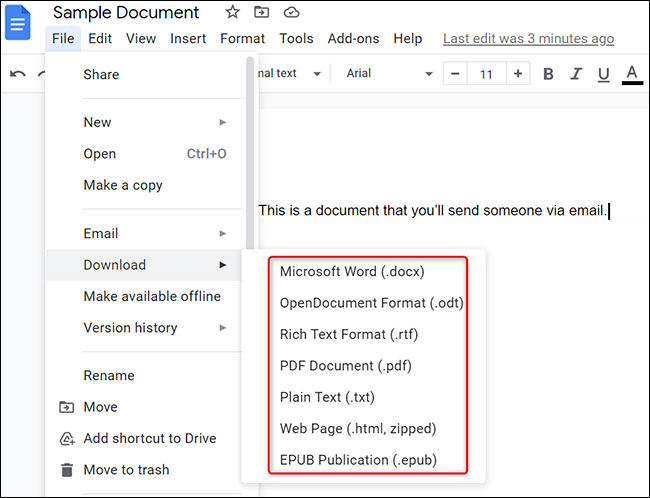Decrease the font size

pyautogui.click(x=455, y=74)
